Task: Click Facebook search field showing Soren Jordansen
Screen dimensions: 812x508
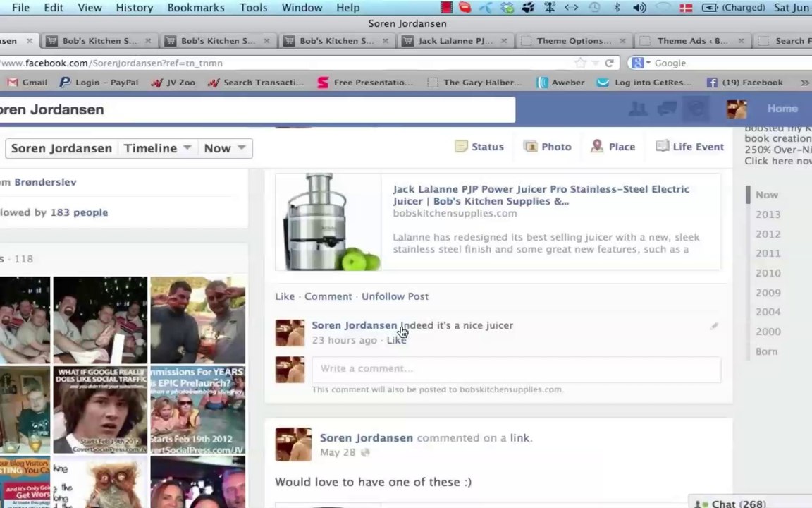Action: 257,109
